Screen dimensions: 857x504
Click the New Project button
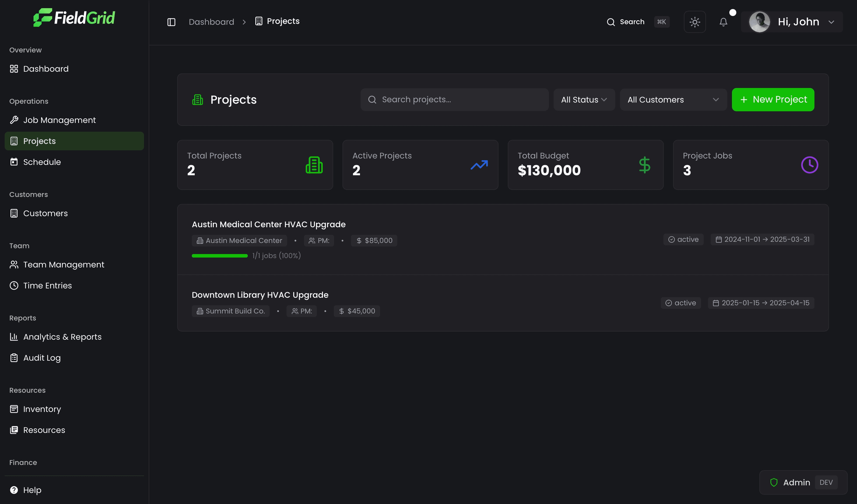[x=773, y=100]
